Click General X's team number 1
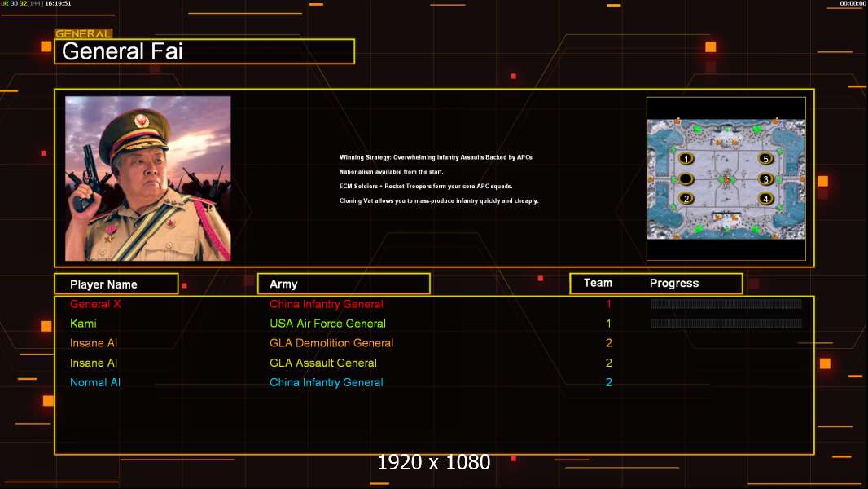This screenshot has height=489, width=868. [x=608, y=304]
